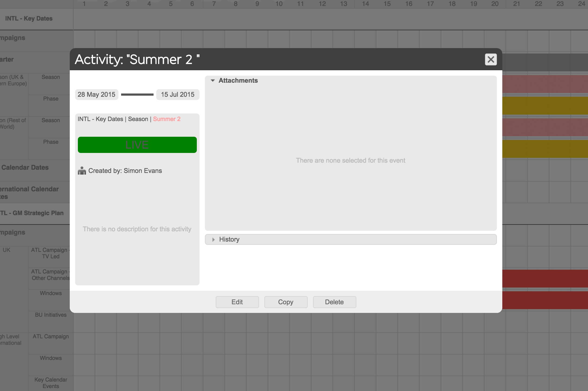
Task: Select the INTL - Key Dates row
Action: 29,19
